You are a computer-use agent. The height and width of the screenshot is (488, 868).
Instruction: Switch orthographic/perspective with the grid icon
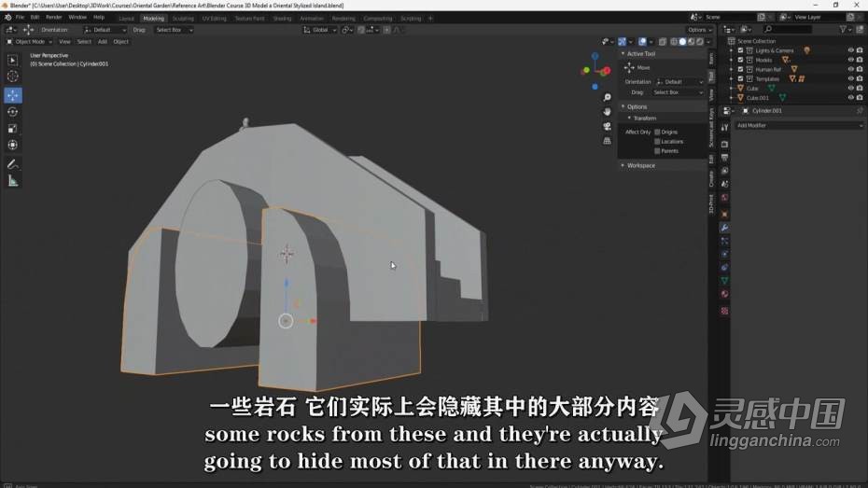(608, 141)
